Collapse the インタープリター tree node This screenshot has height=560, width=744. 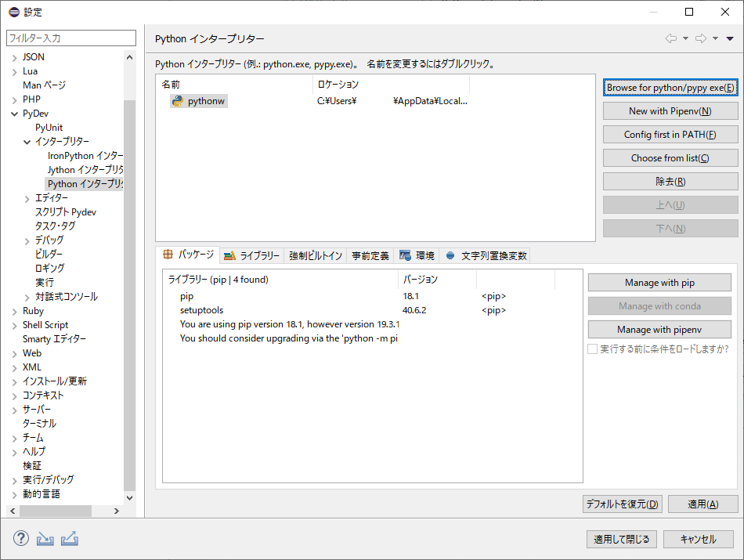(27, 142)
